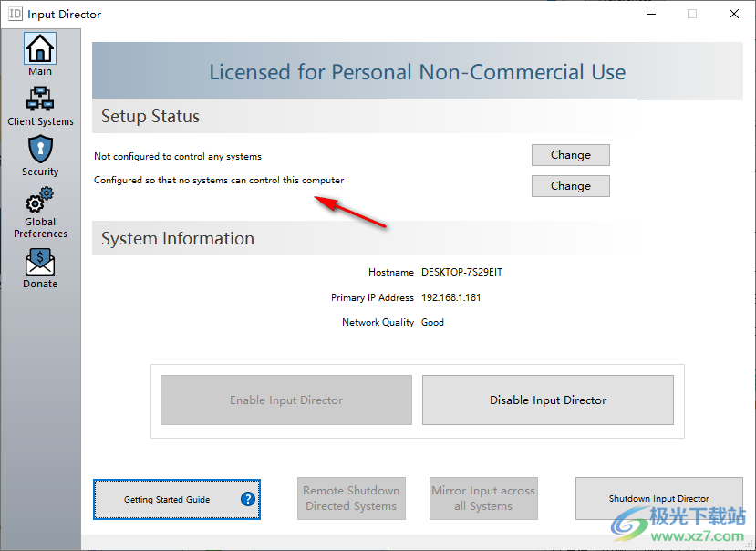
Task: Click the Disable Input Director button
Action: (x=548, y=400)
